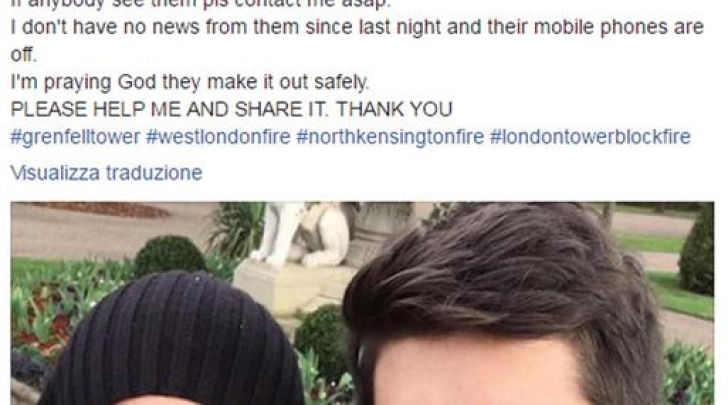Follow the #northkensingtonfire hashtag
This screenshot has width=728, height=405.
pyautogui.click(x=390, y=137)
